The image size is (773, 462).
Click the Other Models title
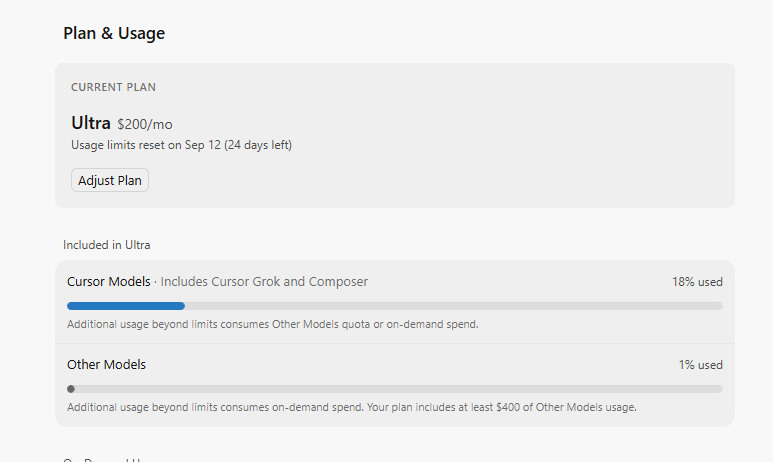(106, 365)
